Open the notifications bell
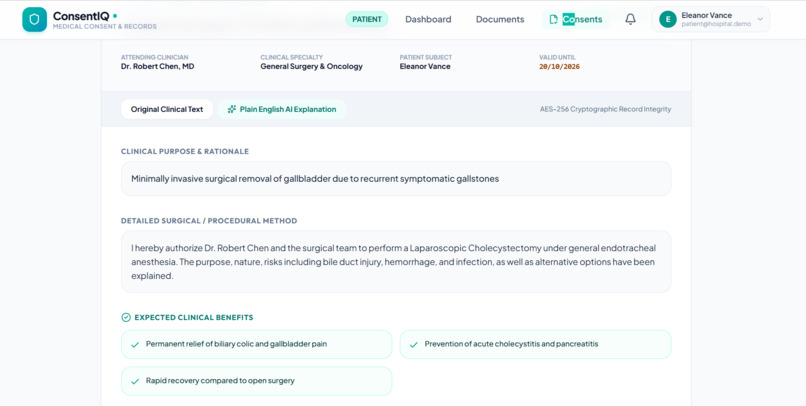 [x=630, y=19]
